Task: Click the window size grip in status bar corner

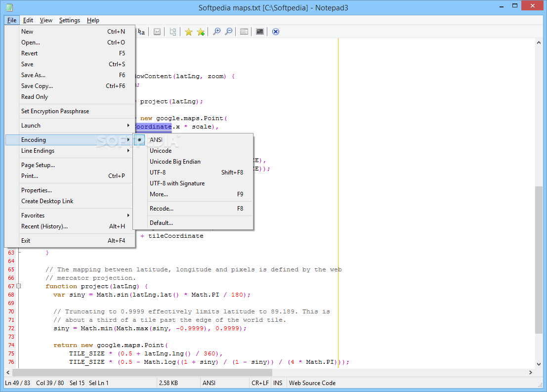Action: coord(541,385)
